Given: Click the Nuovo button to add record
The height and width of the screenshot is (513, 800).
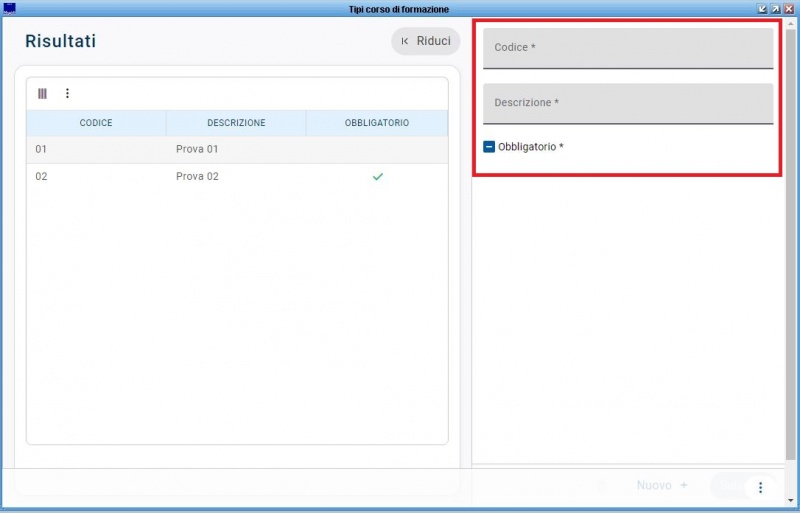Looking at the screenshot, I should (662, 485).
